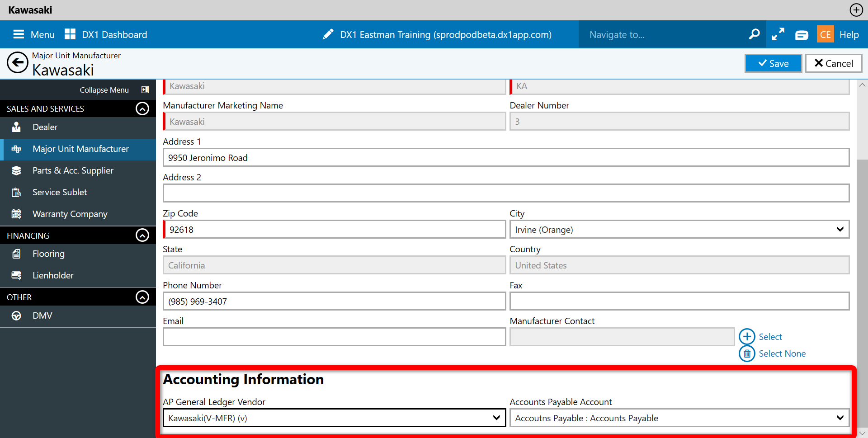Open Service Sublet
This screenshot has height=438, width=868.
click(x=78, y=193)
